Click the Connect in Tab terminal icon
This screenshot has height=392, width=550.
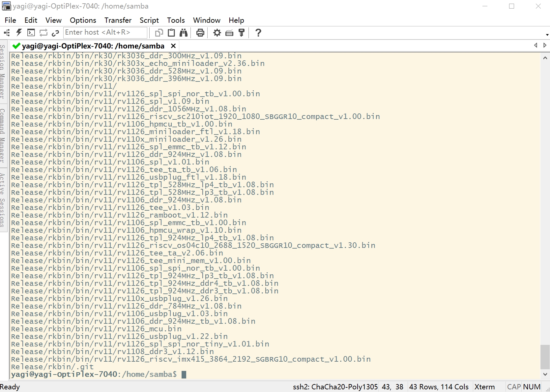[31, 33]
